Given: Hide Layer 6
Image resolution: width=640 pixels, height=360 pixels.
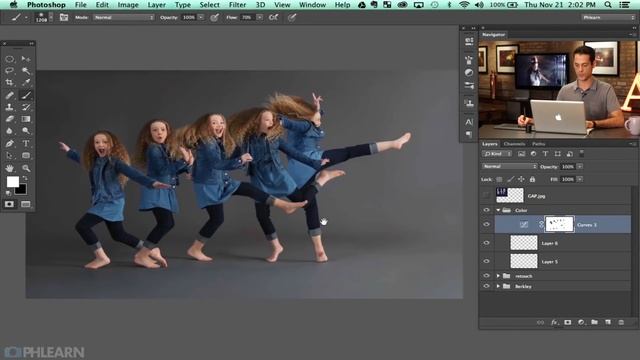Looking at the screenshot, I should [x=486, y=243].
